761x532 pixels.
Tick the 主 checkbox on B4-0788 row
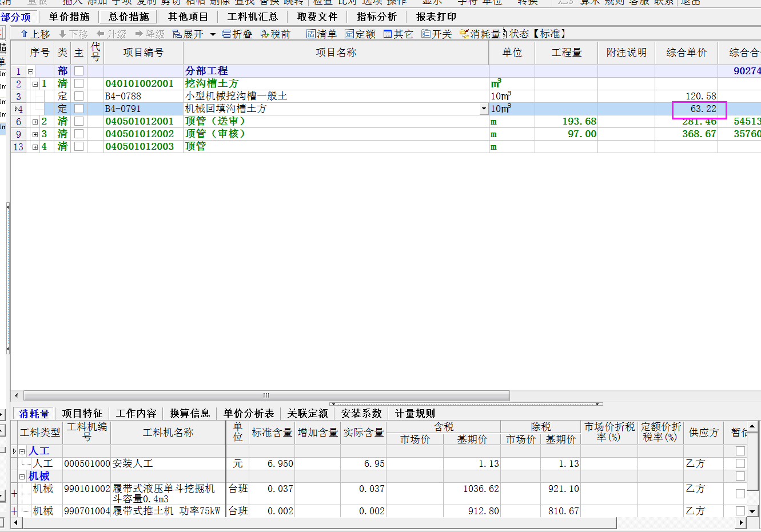click(79, 96)
